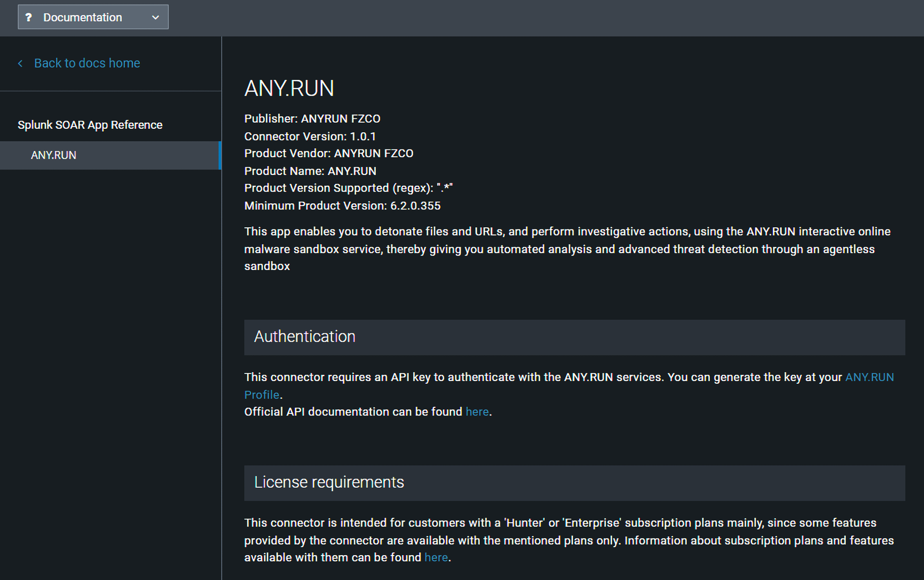Go to Back to docs home link

87,63
